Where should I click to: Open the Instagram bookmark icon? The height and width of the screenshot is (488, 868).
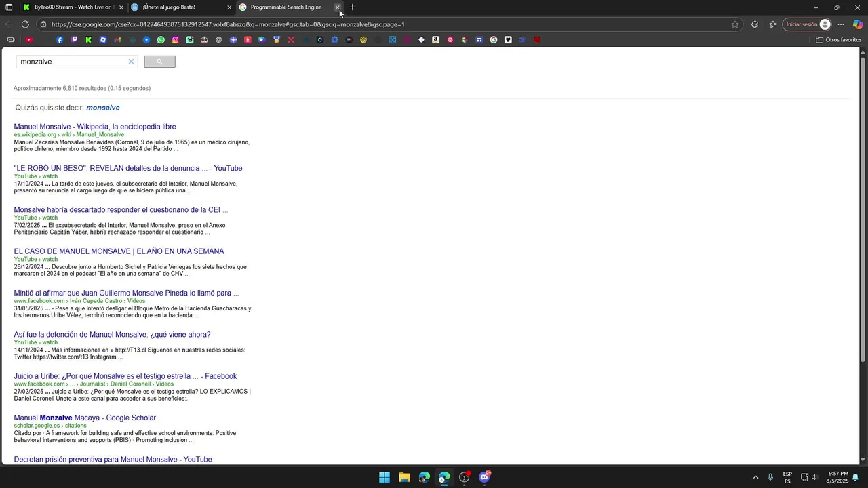(x=175, y=40)
